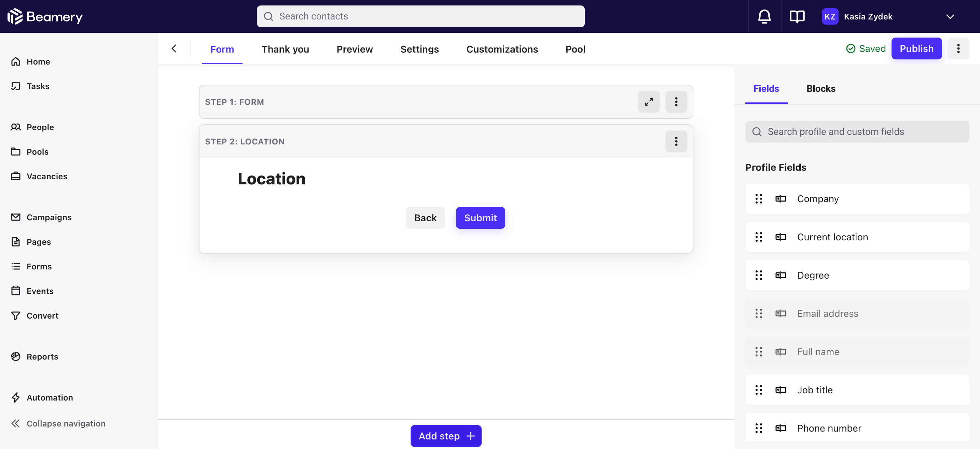Viewport: 980px width, 449px height.
Task: Switch to the Form tab
Action: (x=222, y=49)
